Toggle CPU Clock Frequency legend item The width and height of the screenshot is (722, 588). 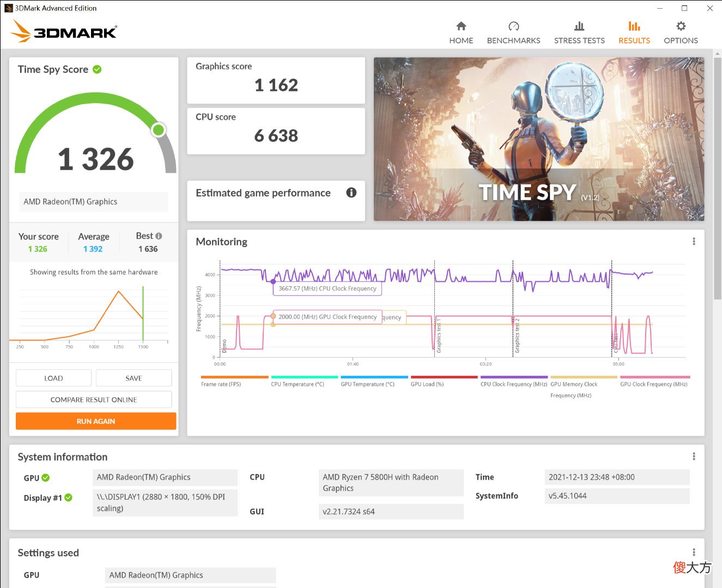pos(514,381)
